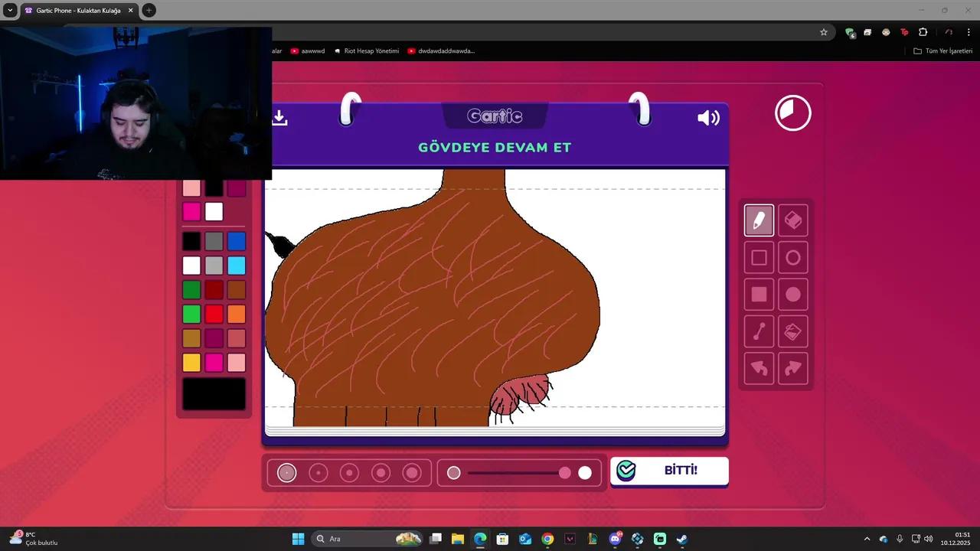Choose the paint bucket fill tool
Image resolution: width=980 pixels, height=551 pixels.
(792, 331)
